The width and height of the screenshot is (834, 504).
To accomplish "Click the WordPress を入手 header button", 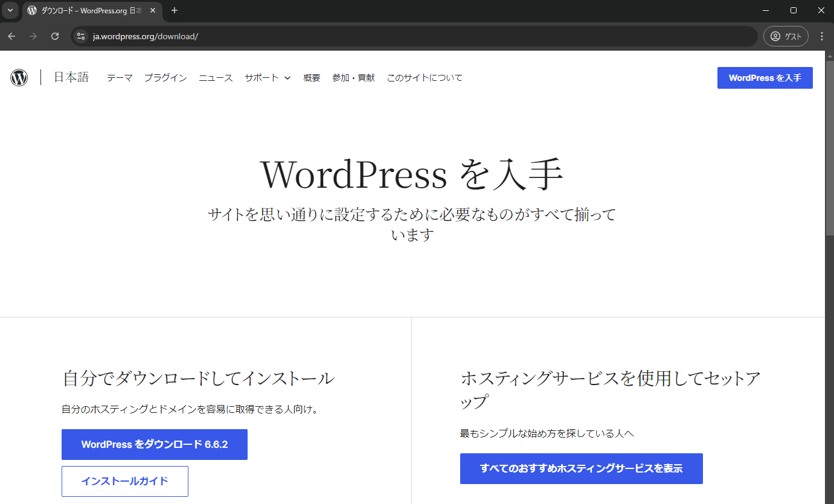I will 765,78.
